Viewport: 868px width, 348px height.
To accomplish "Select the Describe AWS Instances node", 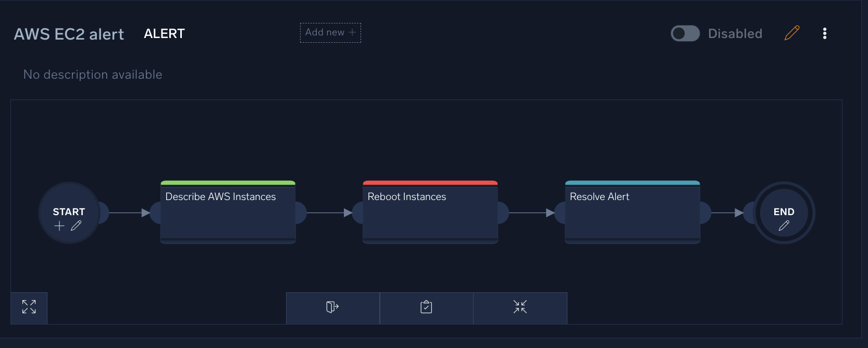I will pos(228,214).
